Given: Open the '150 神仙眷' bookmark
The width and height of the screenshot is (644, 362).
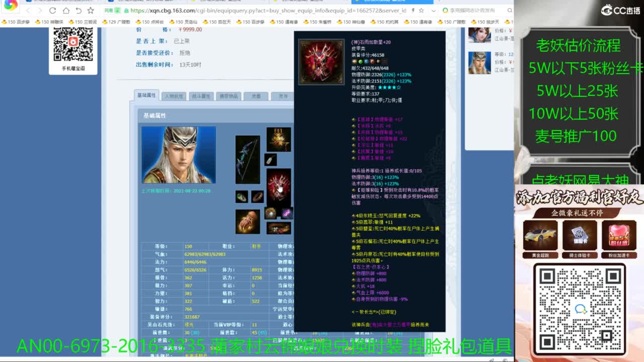Looking at the screenshot, I should (351, 22).
